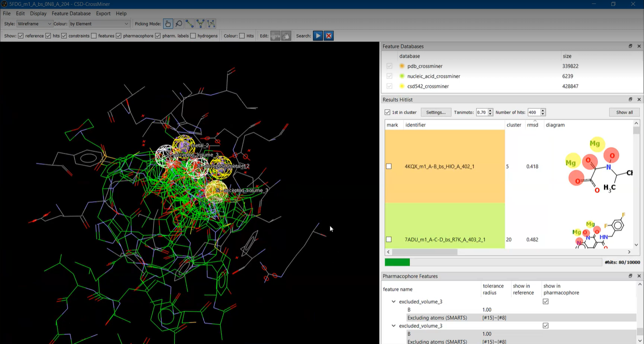Collapse the first excluded_volume_3 feature

coord(394,302)
